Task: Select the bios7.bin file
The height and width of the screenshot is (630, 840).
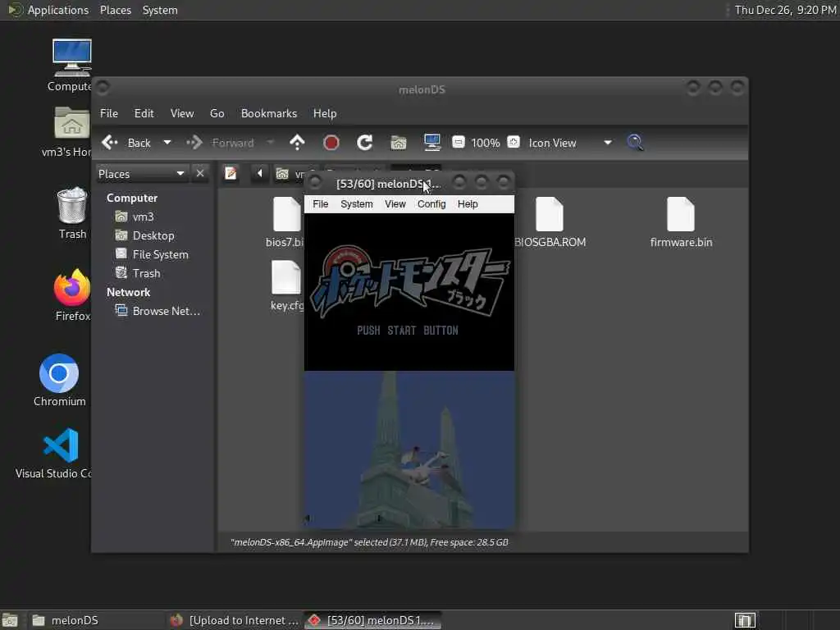Action: click(x=285, y=221)
